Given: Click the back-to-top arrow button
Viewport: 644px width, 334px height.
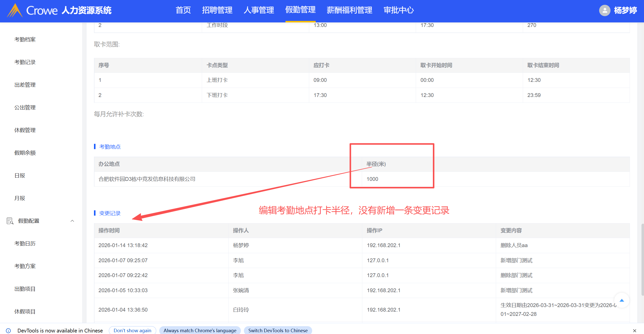Looking at the screenshot, I should (622, 300).
